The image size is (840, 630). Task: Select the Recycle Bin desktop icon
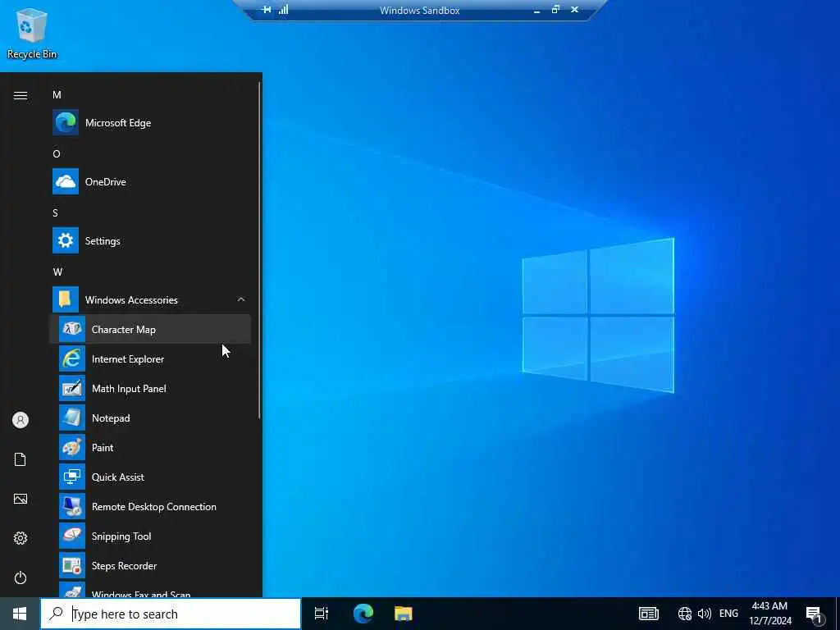32,33
